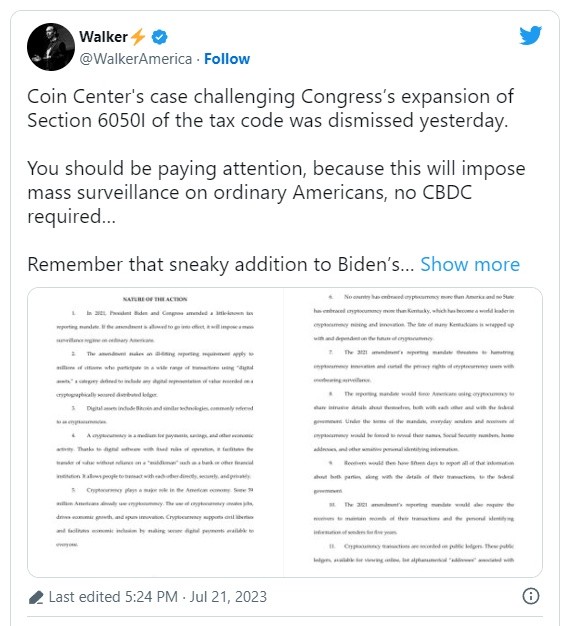Click NATURE OF THE ACTION heading in image
Image resolution: width=570 pixels, height=626 pixels.
pyautogui.click(x=155, y=299)
